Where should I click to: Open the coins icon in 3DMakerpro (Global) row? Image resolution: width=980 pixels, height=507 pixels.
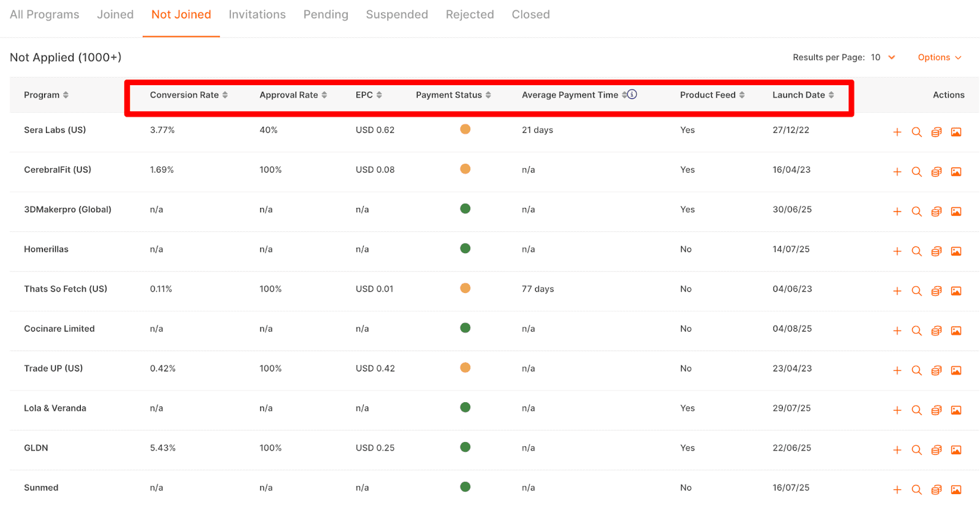937,212
